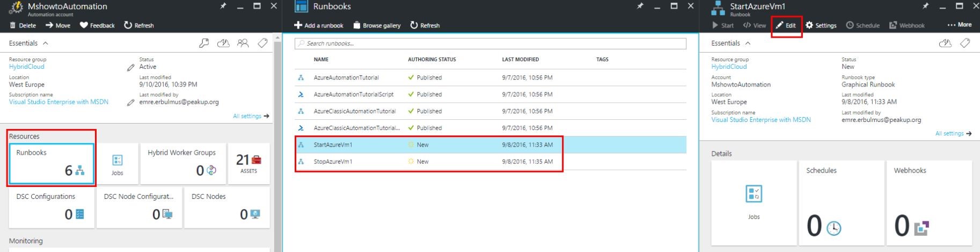
Task: Open the truncated AzureClassicAutomationTutorial... script runbook
Action: [x=491, y=128]
